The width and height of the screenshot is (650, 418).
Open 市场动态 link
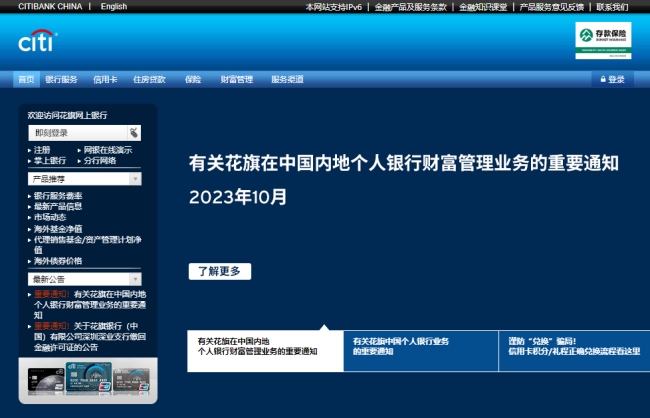(50, 217)
